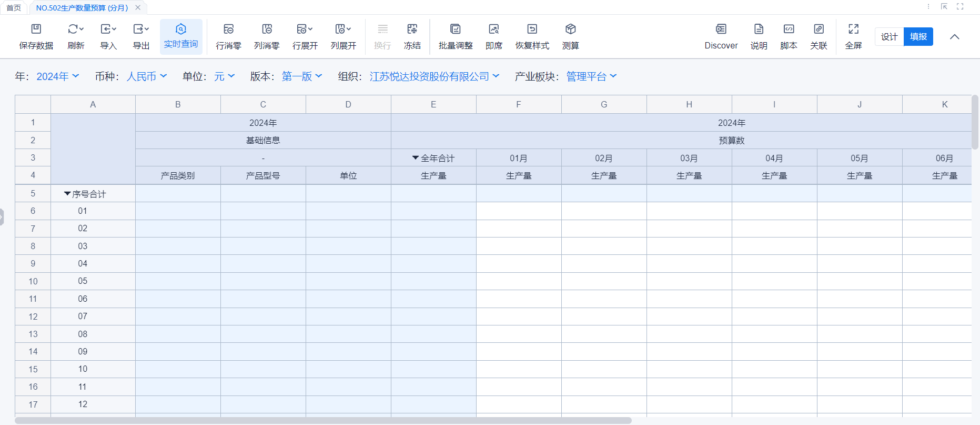This screenshot has height=425, width=980.
Task: Open Batch Adjust (批量调整) tool
Action: click(x=456, y=29)
